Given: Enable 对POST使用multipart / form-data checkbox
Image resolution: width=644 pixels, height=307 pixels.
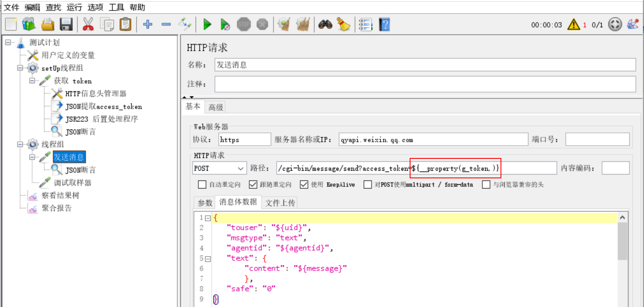Looking at the screenshot, I should [x=368, y=185].
